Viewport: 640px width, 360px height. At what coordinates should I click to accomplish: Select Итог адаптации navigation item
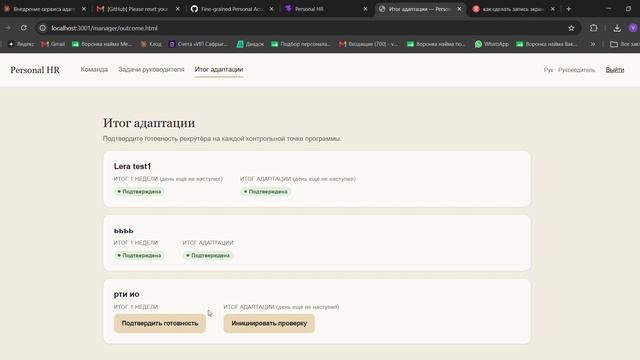coord(219,70)
